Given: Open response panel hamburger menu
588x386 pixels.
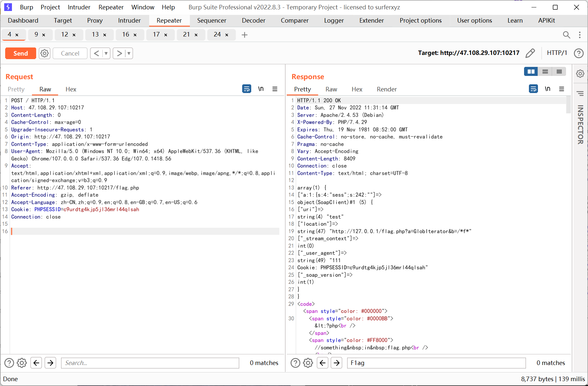Looking at the screenshot, I should (562, 89).
